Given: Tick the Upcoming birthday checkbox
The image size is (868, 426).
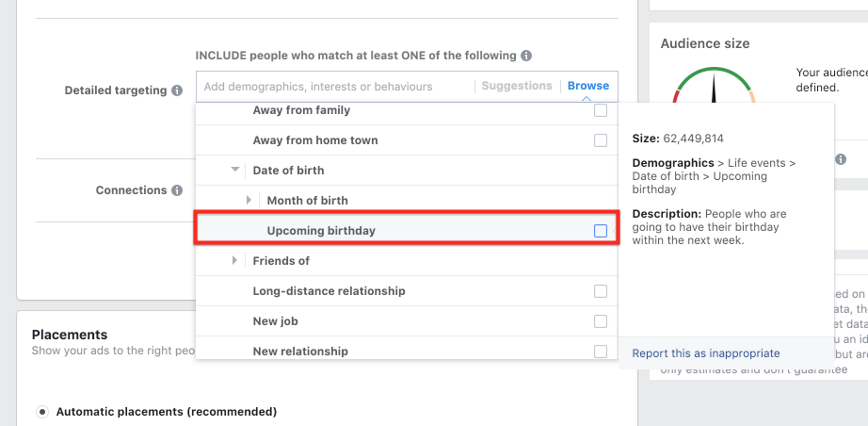Looking at the screenshot, I should pos(601,231).
